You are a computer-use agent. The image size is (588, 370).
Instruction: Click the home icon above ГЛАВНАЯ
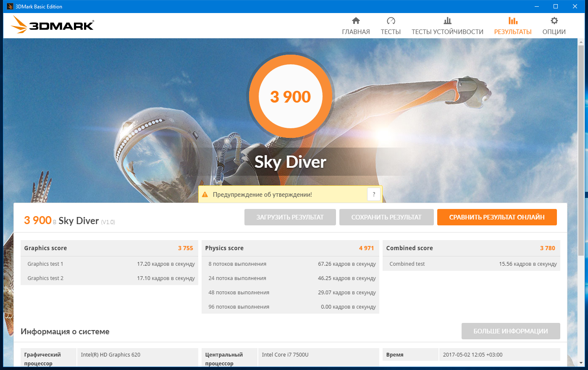[x=356, y=21]
